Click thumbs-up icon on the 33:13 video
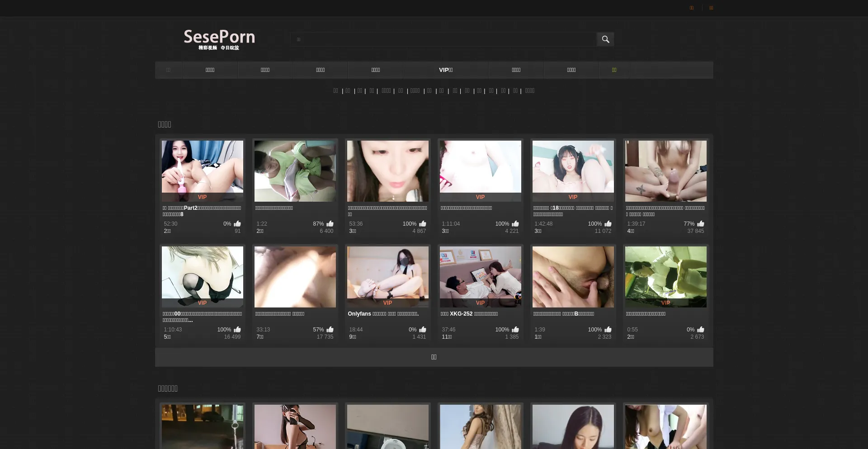The height and width of the screenshot is (449, 868). 330,330
